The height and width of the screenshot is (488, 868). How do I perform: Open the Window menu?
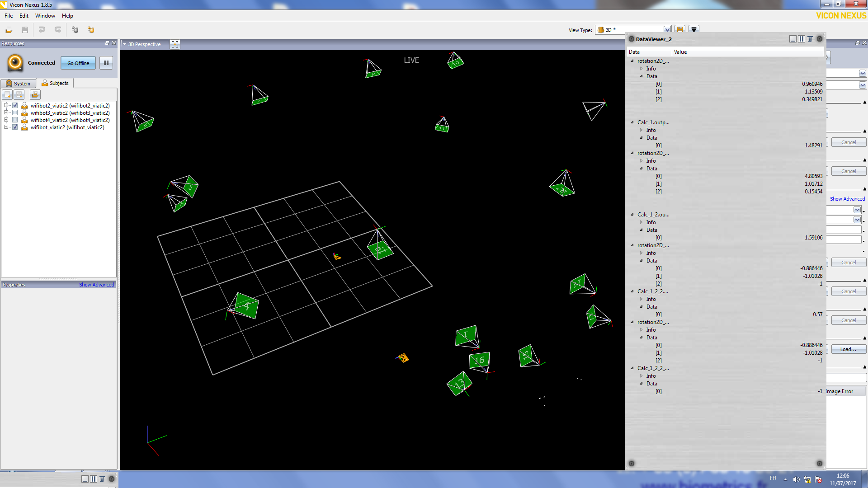45,16
